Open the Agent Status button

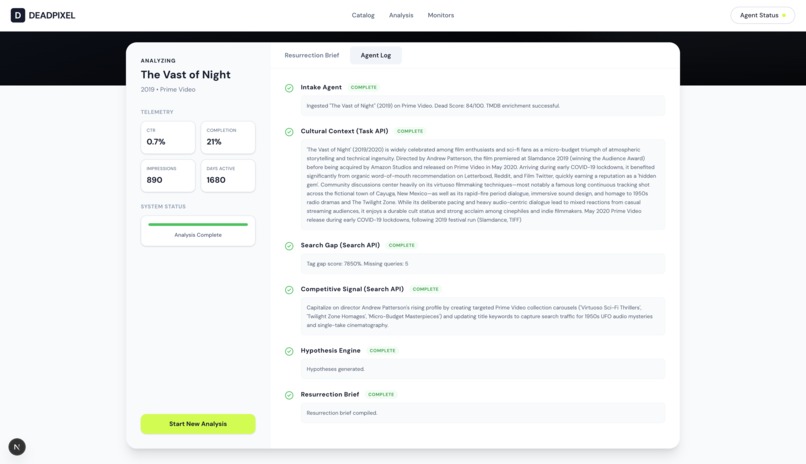point(762,15)
